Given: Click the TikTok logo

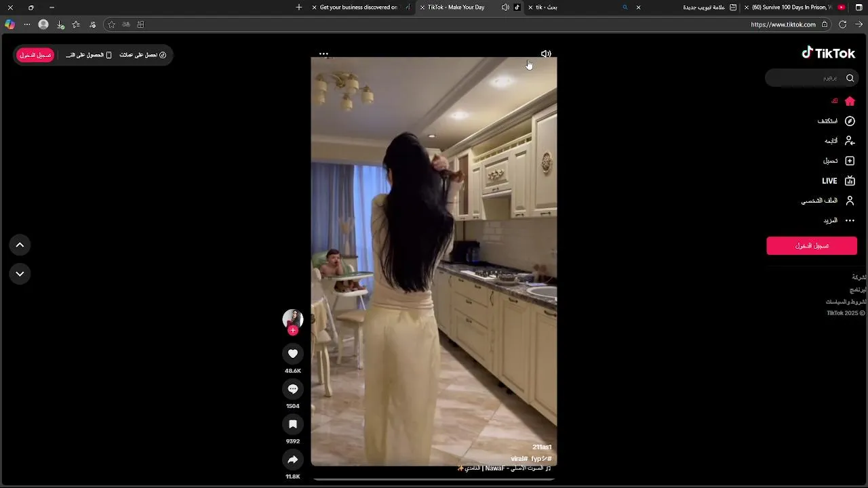Looking at the screenshot, I should click(x=828, y=54).
